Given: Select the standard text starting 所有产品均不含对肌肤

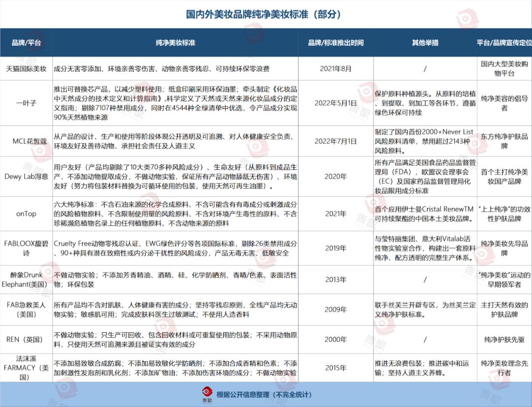Looking at the screenshot, I should [175, 310].
